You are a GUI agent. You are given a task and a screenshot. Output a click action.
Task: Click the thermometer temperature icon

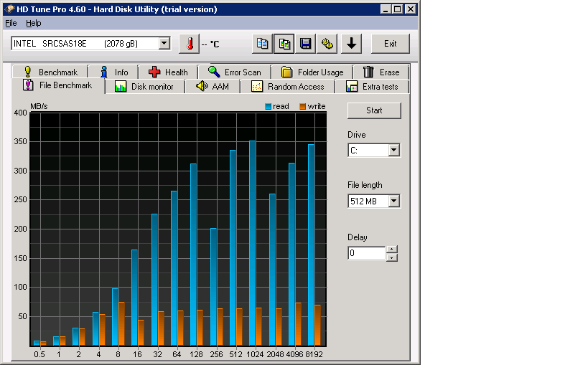190,44
